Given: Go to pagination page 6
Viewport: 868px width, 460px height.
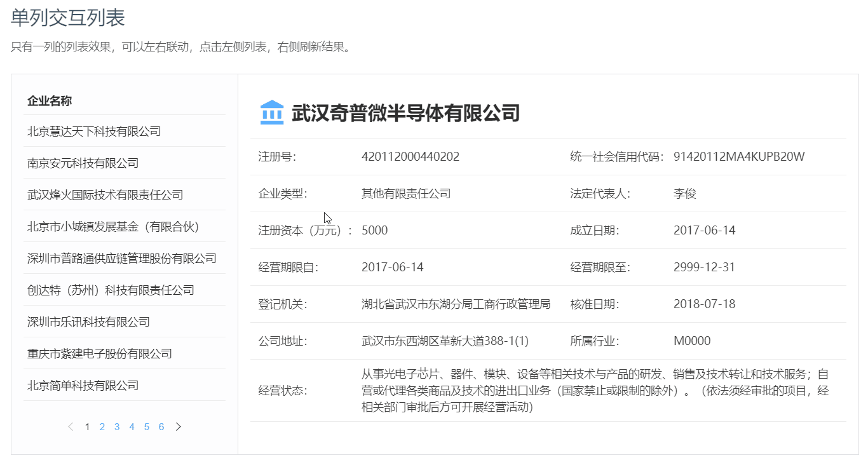Looking at the screenshot, I should click(162, 426).
